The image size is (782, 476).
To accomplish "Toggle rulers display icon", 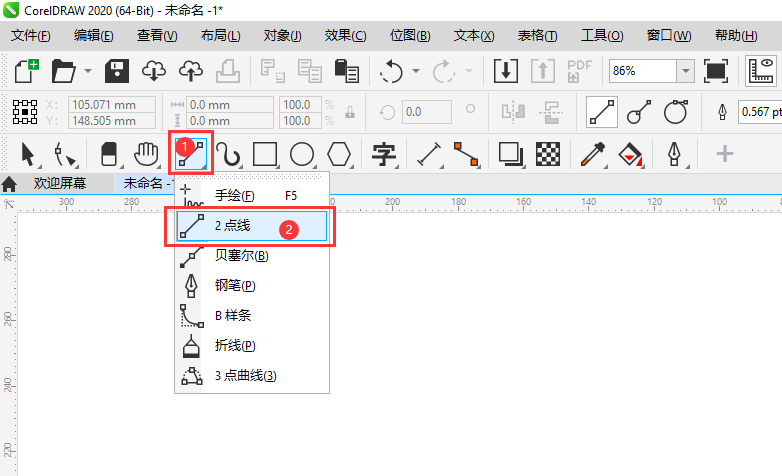I will click(762, 71).
